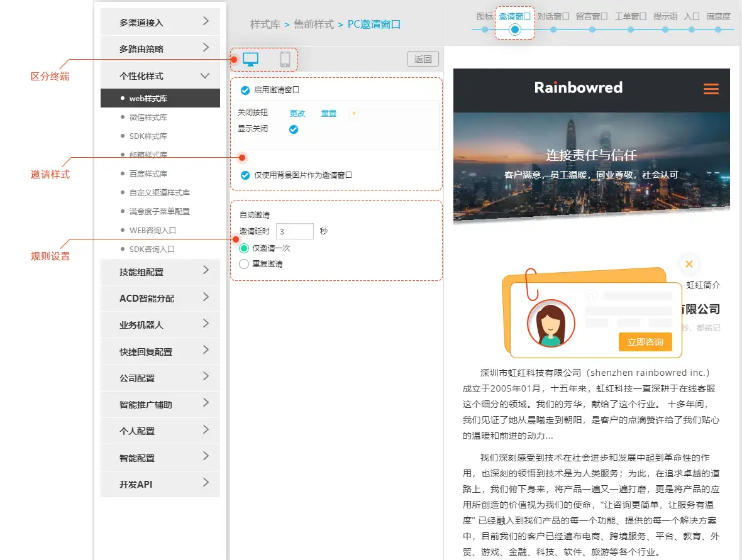Click 样式库 in the breadcrumb
Viewport: 742px width, 560px height.
pyautogui.click(x=265, y=24)
